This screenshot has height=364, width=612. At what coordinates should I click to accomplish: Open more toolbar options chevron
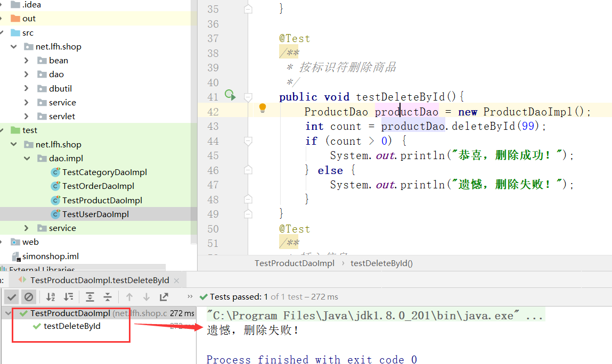pyautogui.click(x=190, y=296)
